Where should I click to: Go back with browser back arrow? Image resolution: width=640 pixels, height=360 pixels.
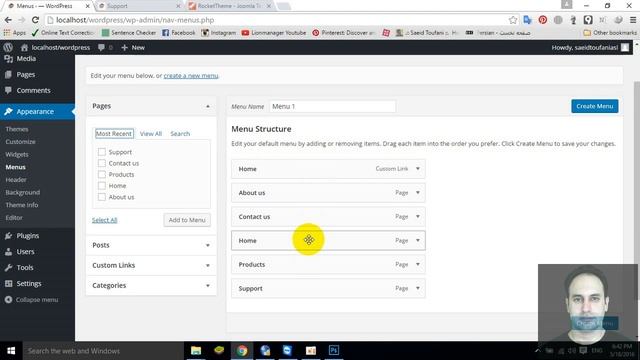[8, 20]
